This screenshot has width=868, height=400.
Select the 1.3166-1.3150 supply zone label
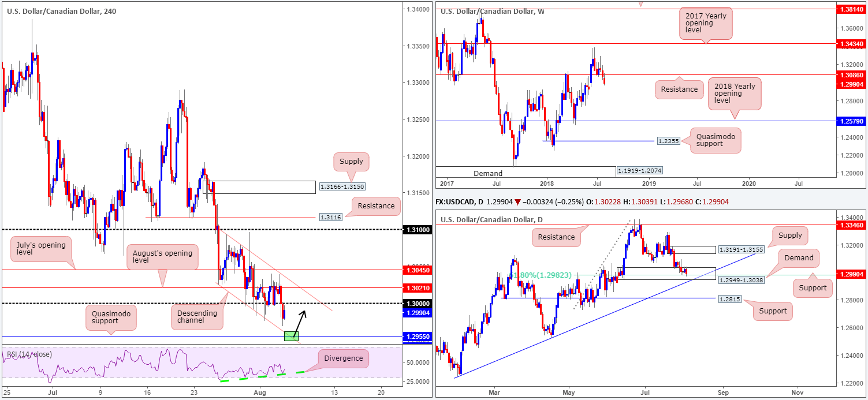point(341,187)
